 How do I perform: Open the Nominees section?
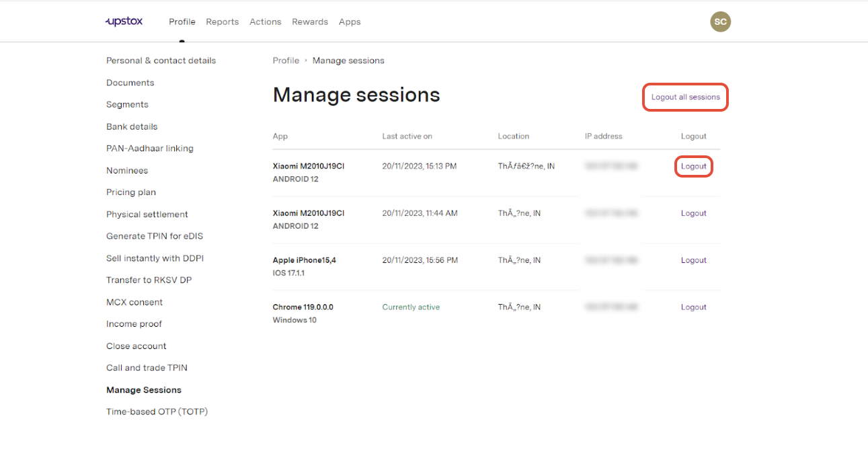(127, 171)
